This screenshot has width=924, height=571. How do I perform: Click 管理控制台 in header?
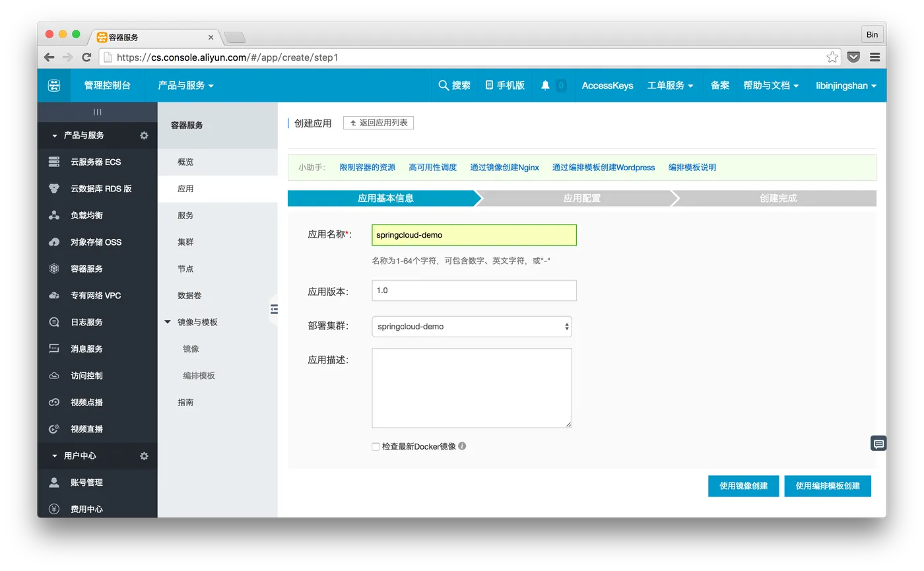[107, 85]
